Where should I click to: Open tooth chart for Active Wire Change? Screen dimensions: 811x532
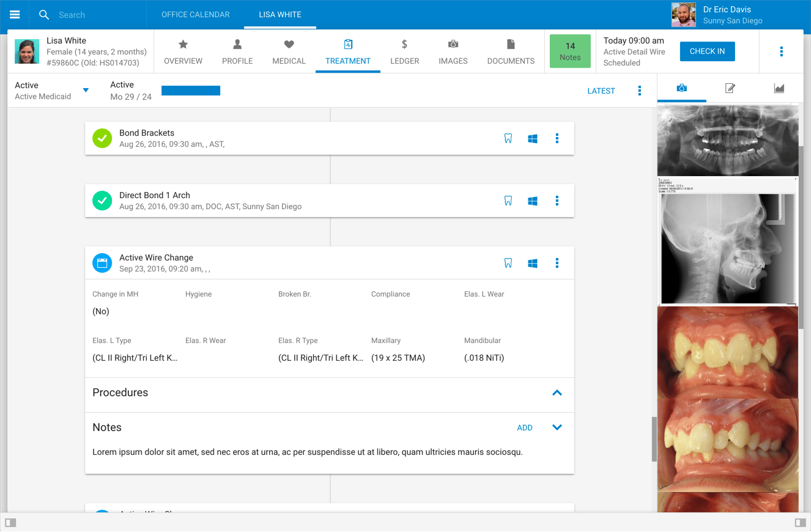pyautogui.click(x=508, y=264)
